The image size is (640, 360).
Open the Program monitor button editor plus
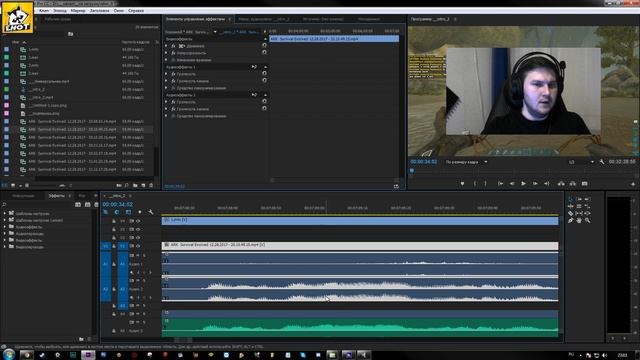pos(633,184)
